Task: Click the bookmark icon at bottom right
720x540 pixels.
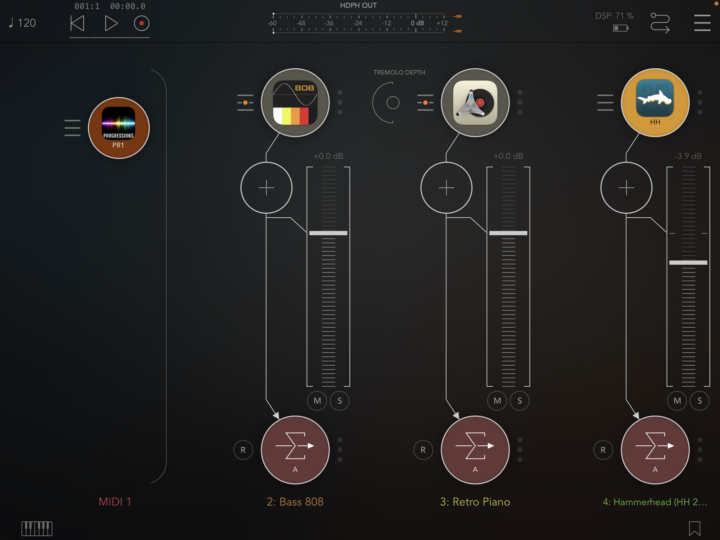Action: coord(695,528)
